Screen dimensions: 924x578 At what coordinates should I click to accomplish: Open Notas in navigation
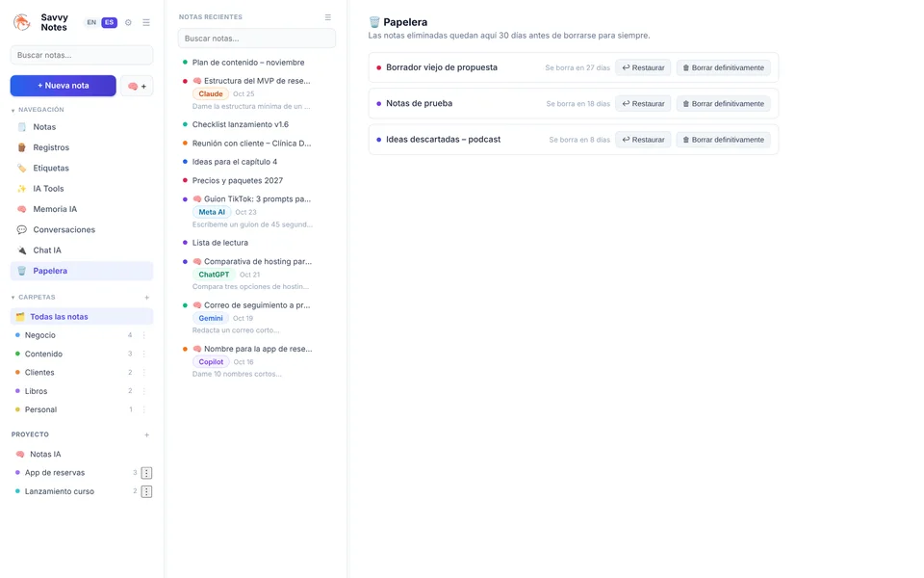[82, 127]
